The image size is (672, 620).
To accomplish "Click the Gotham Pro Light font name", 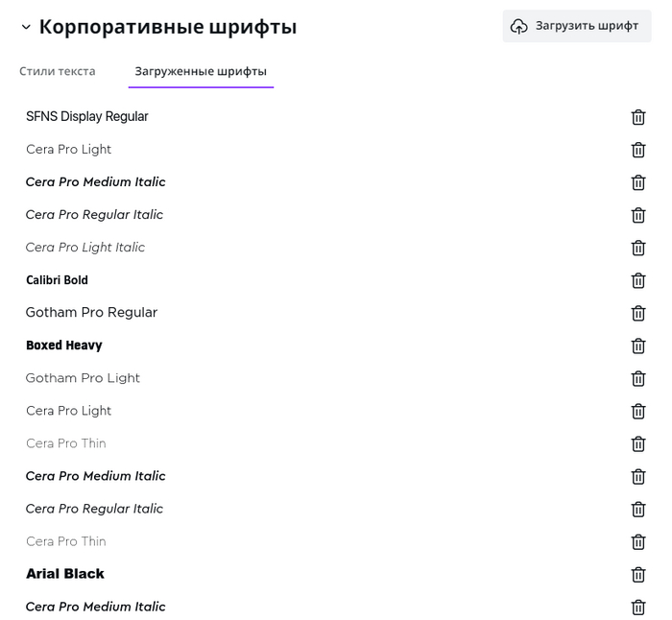I will 83,378.
